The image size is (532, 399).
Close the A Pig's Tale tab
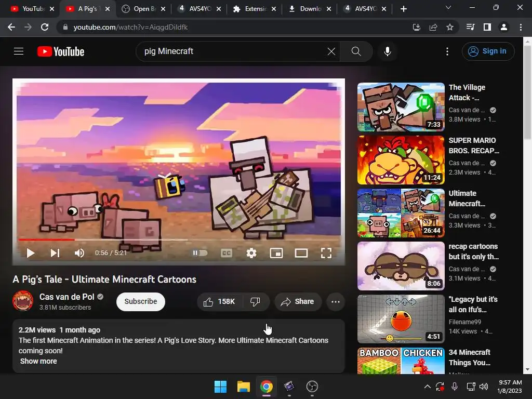tap(108, 9)
